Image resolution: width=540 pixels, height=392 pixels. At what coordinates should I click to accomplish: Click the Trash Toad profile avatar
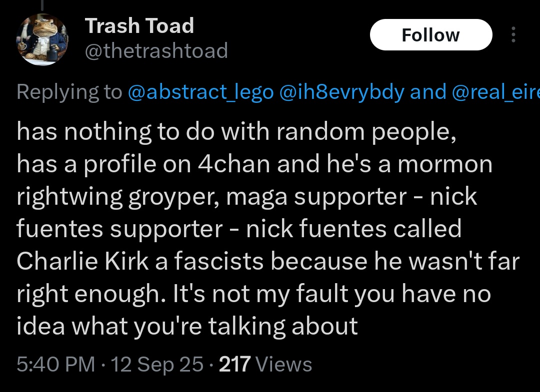[42, 39]
